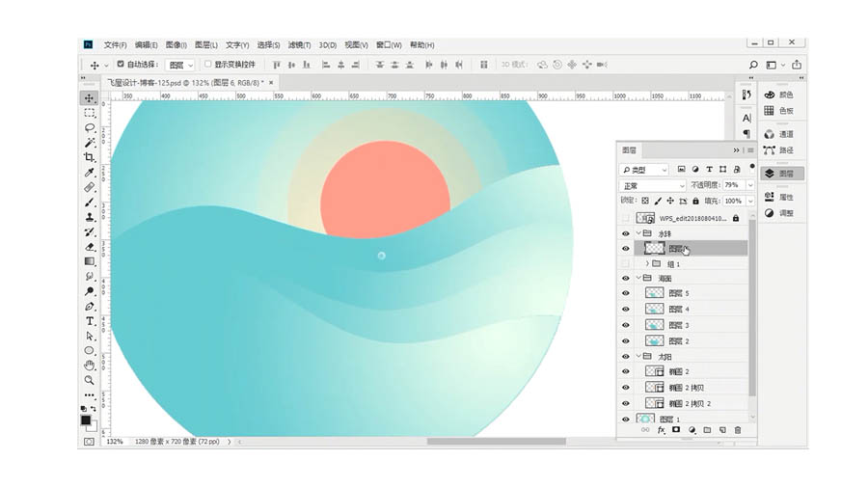Select the Hand tool

point(89,366)
